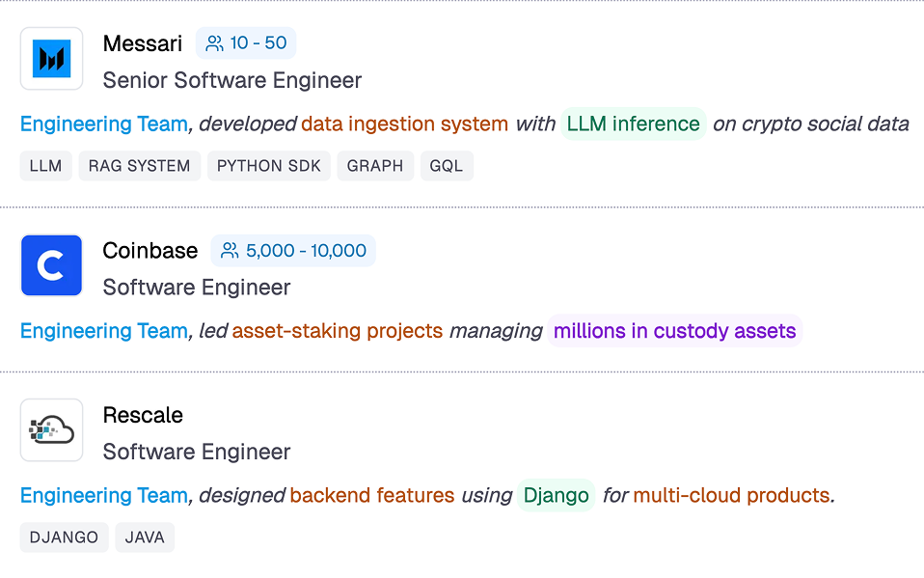The height and width of the screenshot is (578, 924).
Task: Open the Messari company name
Action: [143, 43]
